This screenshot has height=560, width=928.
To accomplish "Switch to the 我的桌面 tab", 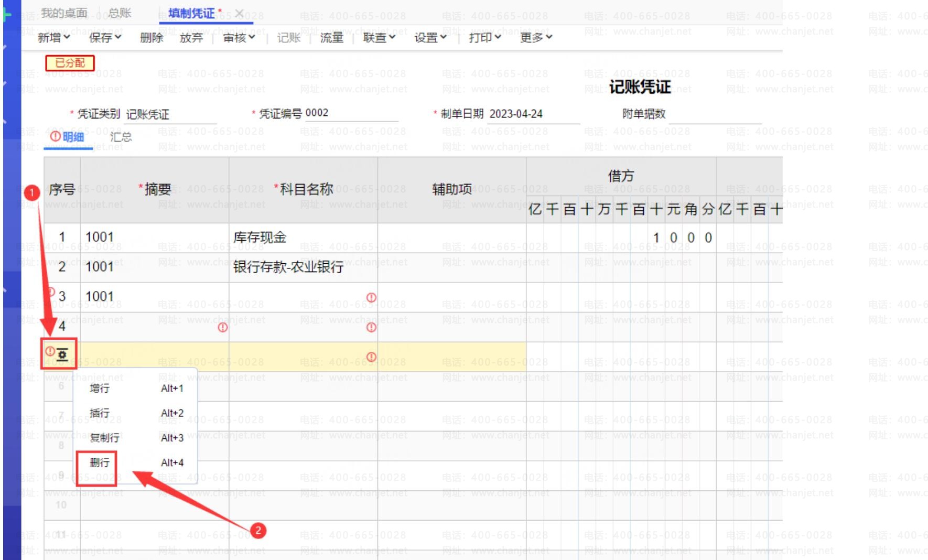I will point(64,13).
